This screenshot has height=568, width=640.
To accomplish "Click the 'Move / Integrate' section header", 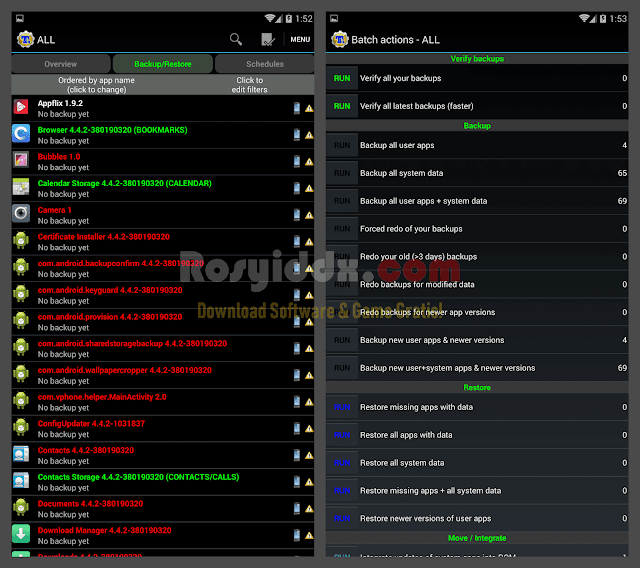I will tap(477, 538).
